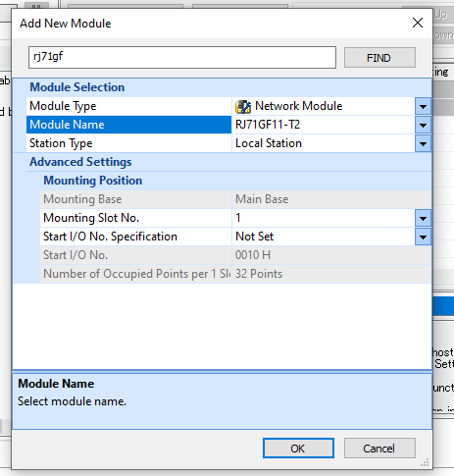Image resolution: width=454 pixels, height=476 pixels.
Task: Confirm with the OK button
Action: pyautogui.click(x=298, y=449)
